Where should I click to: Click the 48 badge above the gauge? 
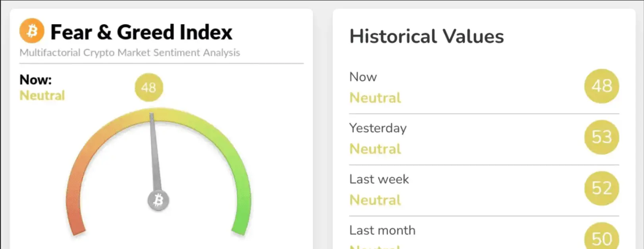click(x=149, y=87)
